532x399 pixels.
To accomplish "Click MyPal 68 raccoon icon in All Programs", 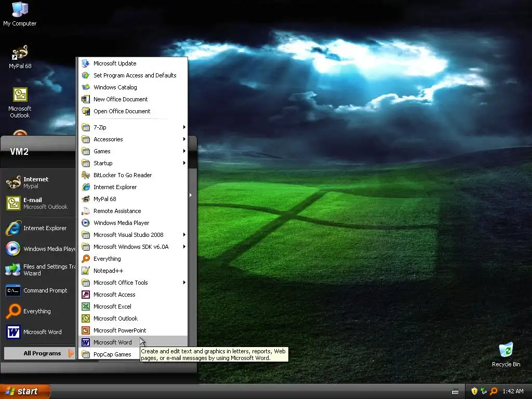I will pos(86,199).
